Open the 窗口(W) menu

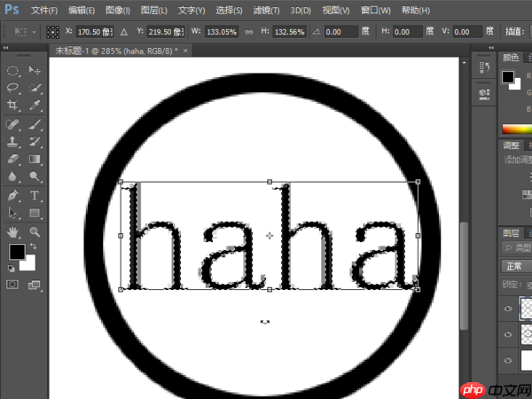(376, 10)
